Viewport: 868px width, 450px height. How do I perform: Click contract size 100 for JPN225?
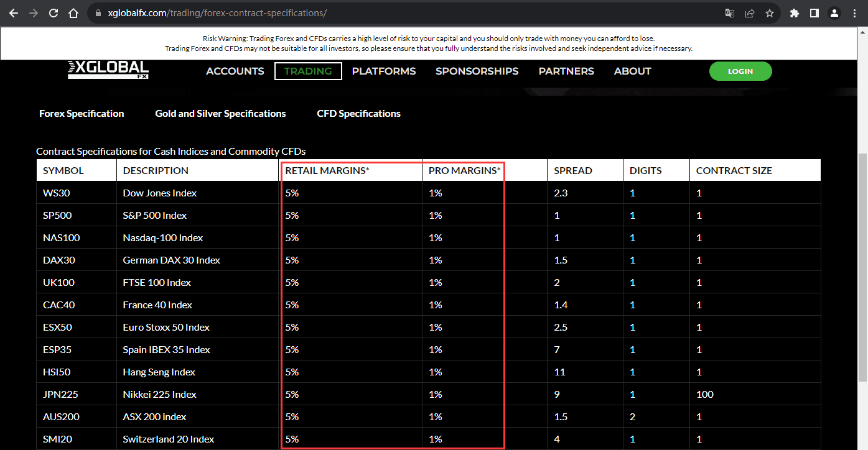click(x=705, y=394)
